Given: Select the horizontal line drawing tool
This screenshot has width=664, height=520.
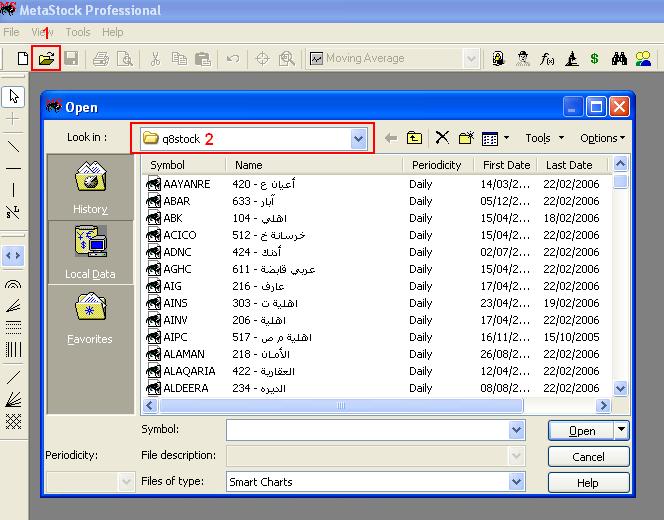Looking at the screenshot, I should pyautogui.click(x=14, y=169).
